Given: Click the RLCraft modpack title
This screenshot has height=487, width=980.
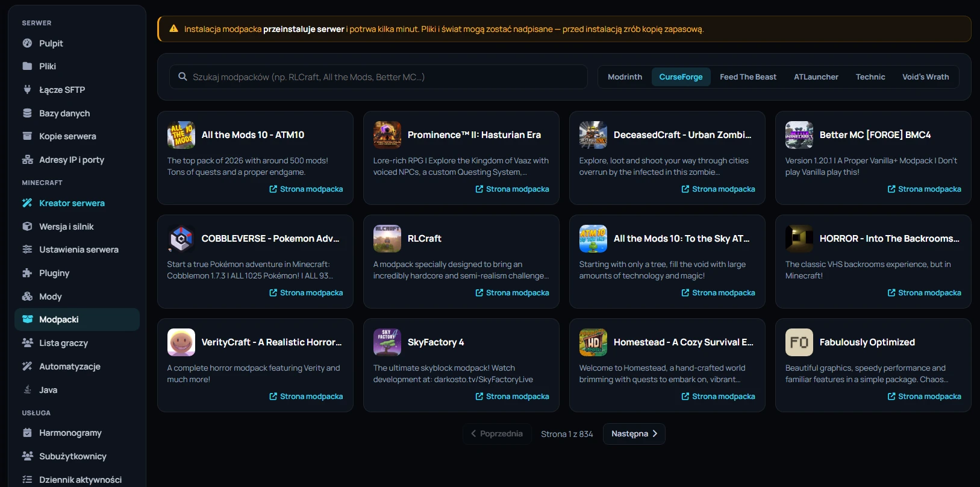Looking at the screenshot, I should point(425,239).
